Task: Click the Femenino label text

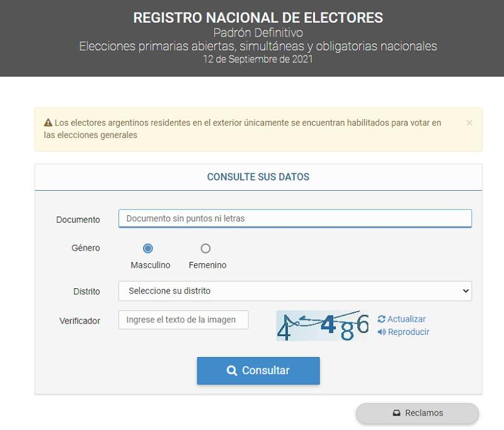Action: click(208, 265)
